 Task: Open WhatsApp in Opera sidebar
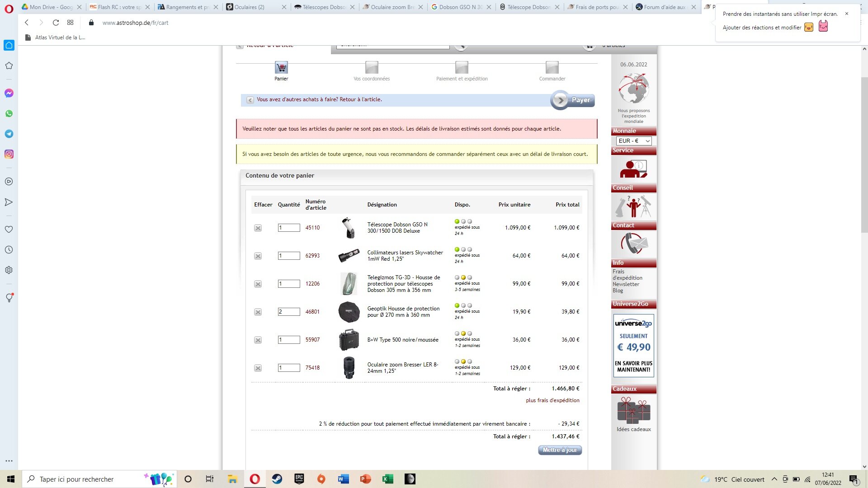[9, 113]
